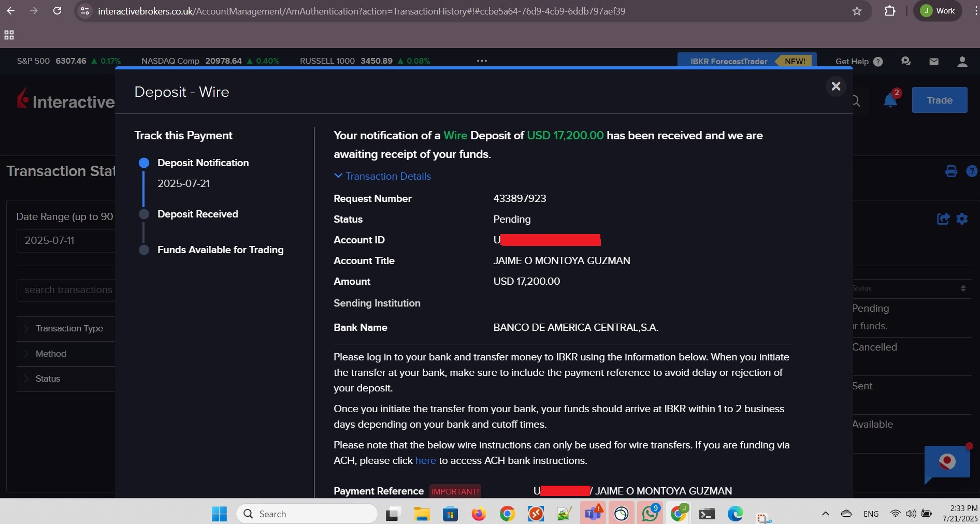This screenshot has height=524, width=980.
Task: Click the IMPORTANT! badge beside Payment Reference
Action: 455,491
